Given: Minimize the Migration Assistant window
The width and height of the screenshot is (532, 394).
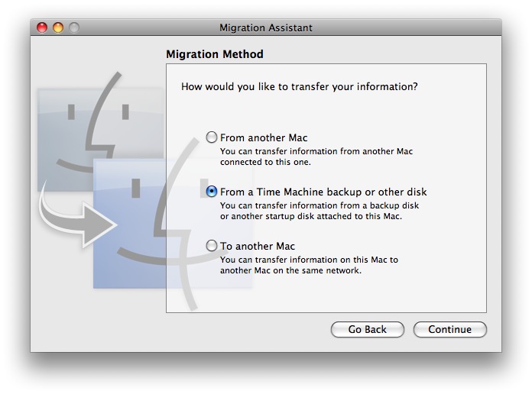Looking at the screenshot, I should 58,27.
